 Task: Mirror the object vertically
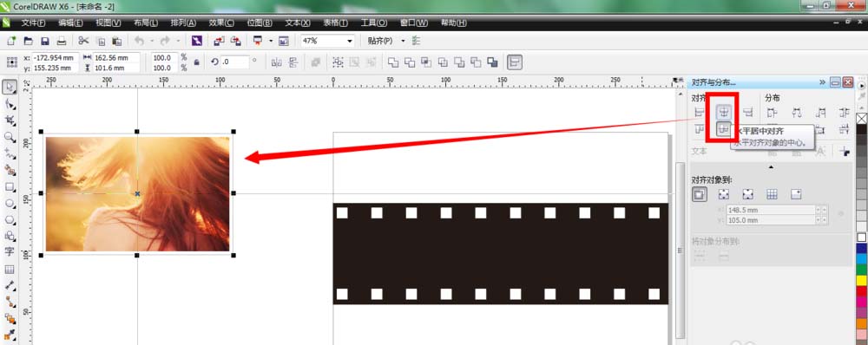point(293,62)
